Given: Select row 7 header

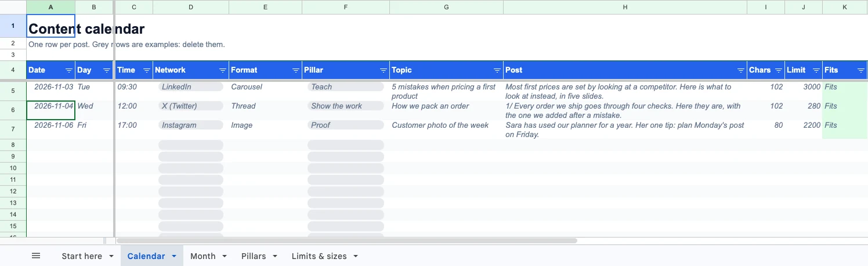Looking at the screenshot, I should 13,129.
